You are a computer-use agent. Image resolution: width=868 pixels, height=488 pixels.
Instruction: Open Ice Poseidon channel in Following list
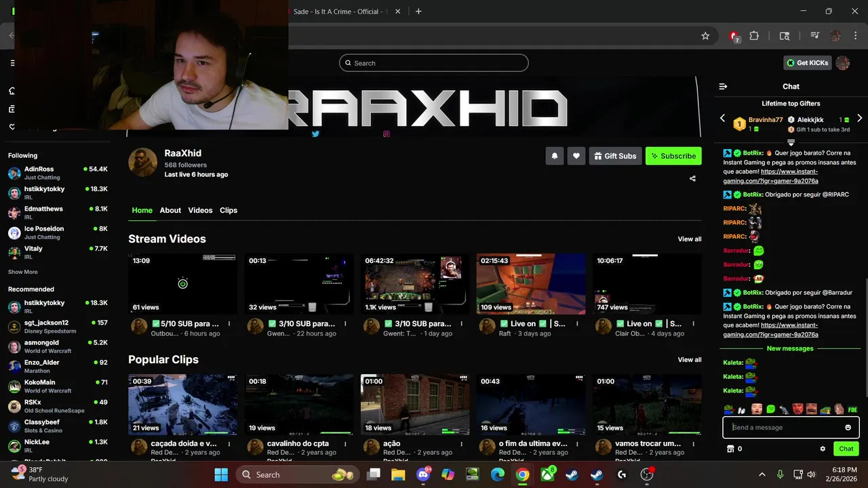[58, 232]
